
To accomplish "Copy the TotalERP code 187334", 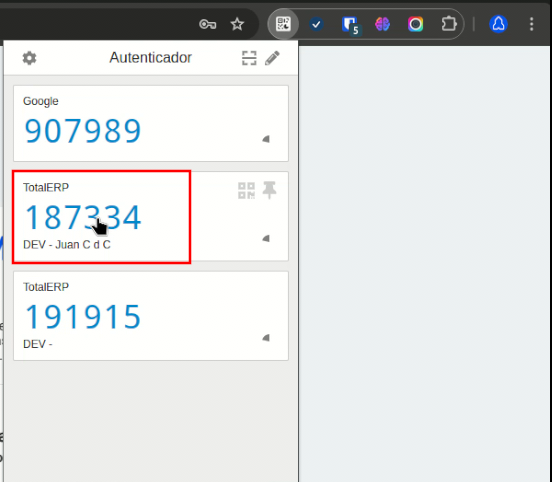I will click(x=83, y=218).
